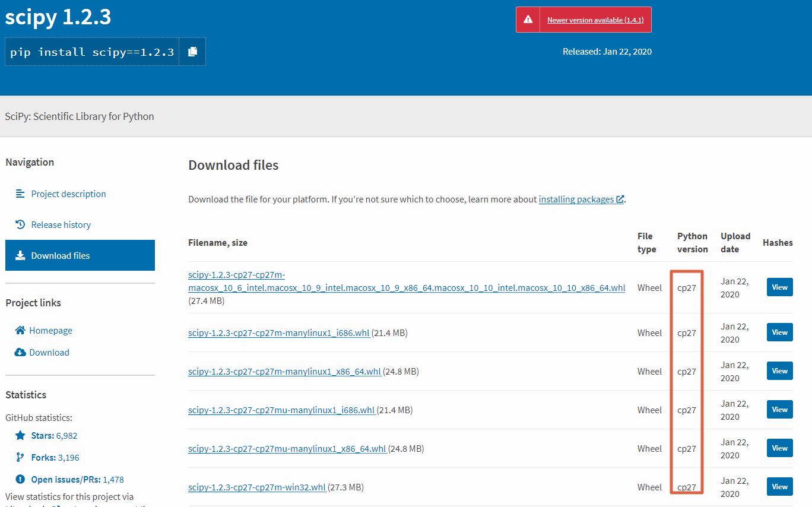Click the Download files tray icon

(20, 255)
